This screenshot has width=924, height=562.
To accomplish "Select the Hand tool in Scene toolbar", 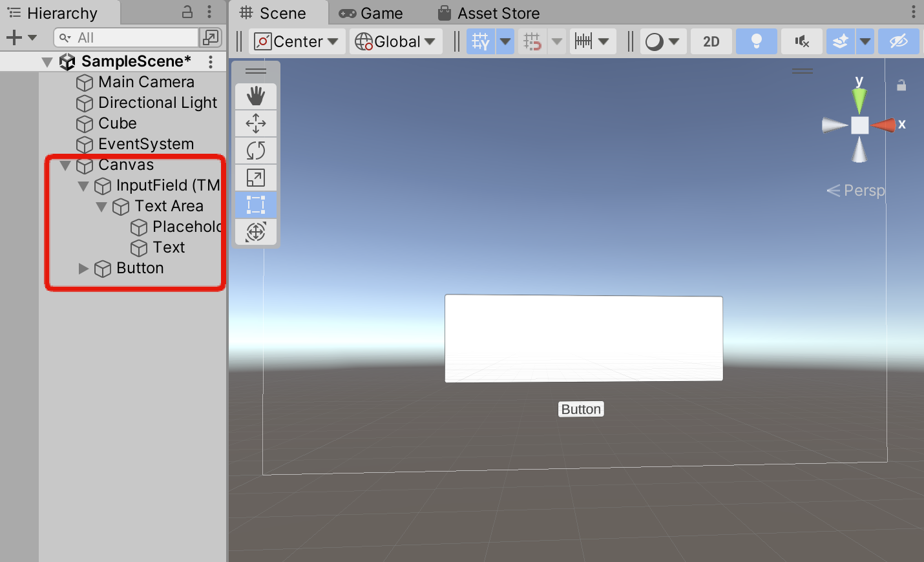I will pos(256,95).
